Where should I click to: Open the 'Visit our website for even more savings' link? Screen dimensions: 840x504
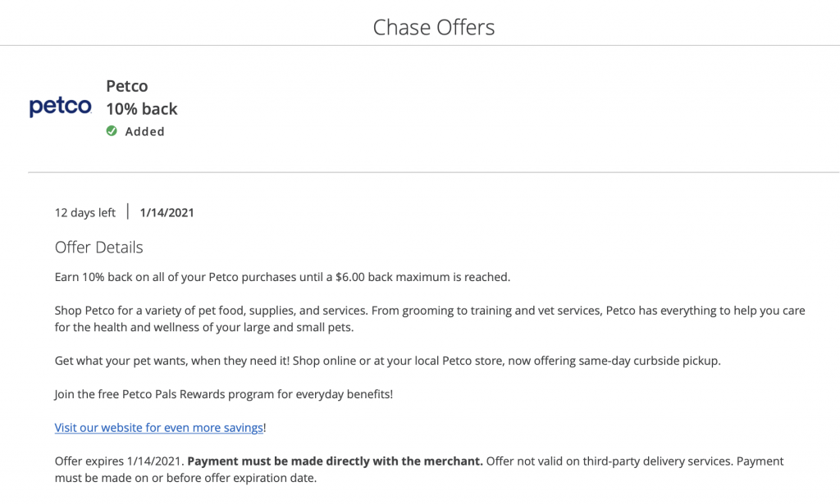pyautogui.click(x=159, y=428)
